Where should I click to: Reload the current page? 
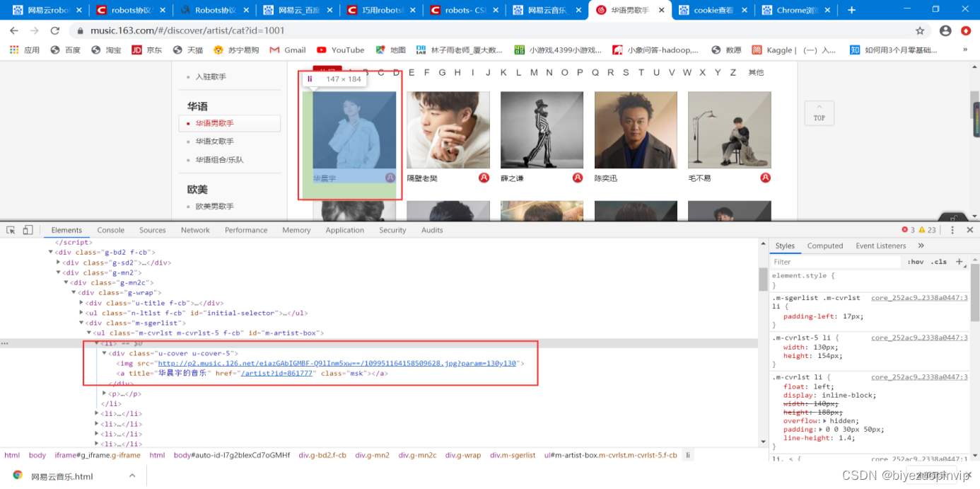click(54, 30)
